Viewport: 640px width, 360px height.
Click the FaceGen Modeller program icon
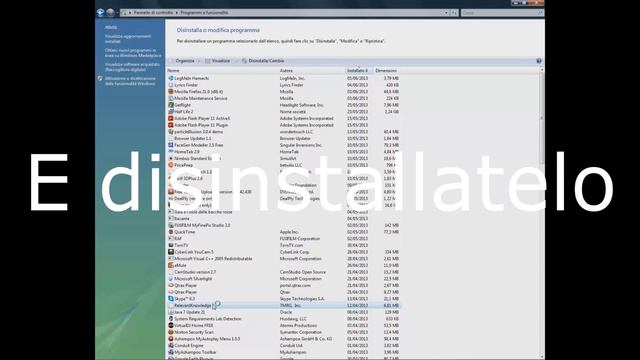(171, 145)
